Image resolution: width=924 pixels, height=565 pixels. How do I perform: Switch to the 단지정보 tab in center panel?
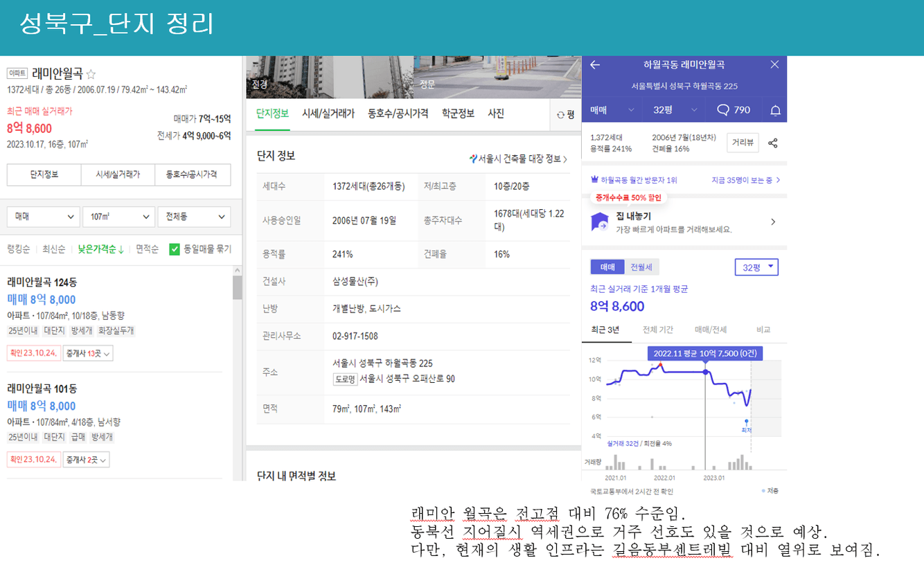(272, 114)
